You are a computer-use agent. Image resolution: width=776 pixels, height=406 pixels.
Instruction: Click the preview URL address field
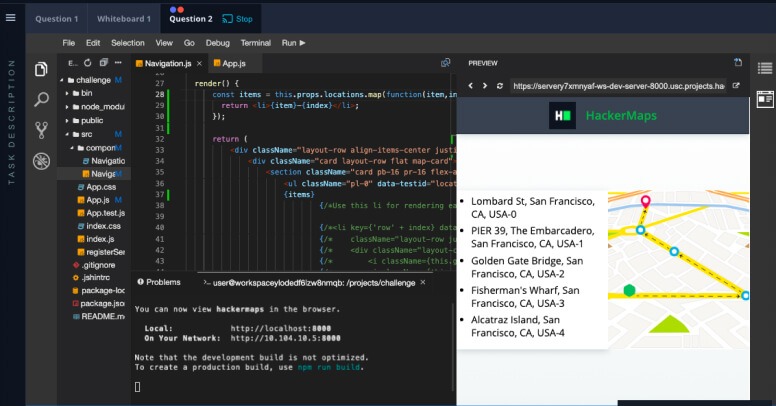(x=619, y=86)
